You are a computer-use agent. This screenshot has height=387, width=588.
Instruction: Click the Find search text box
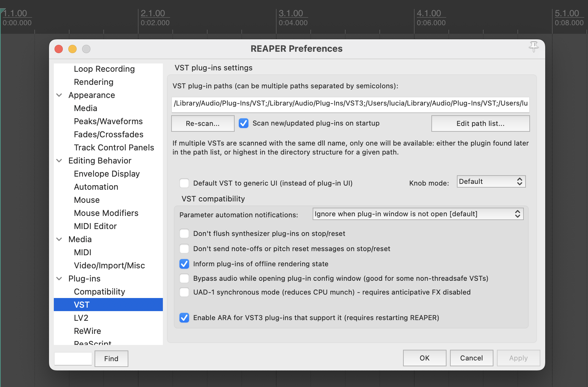(73, 359)
